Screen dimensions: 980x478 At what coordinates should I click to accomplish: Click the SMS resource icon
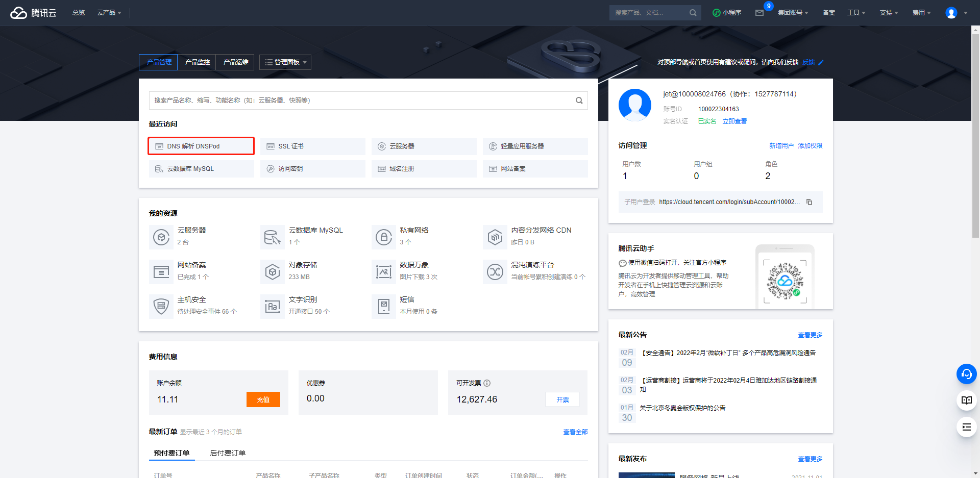click(384, 307)
